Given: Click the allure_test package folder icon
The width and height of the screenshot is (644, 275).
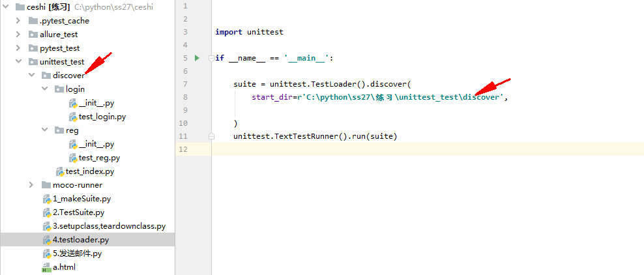Looking at the screenshot, I should [33, 34].
